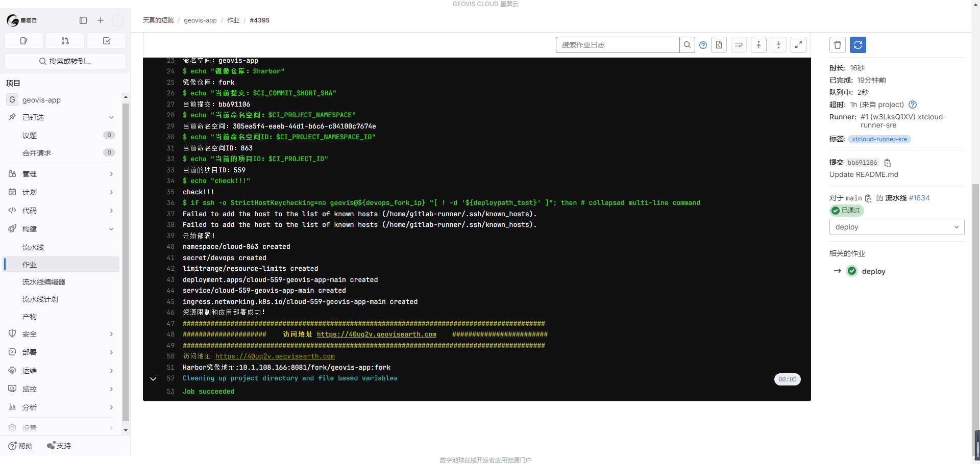
Task: Click the xtcloud-runner-sre tag badge
Action: click(879, 139)
